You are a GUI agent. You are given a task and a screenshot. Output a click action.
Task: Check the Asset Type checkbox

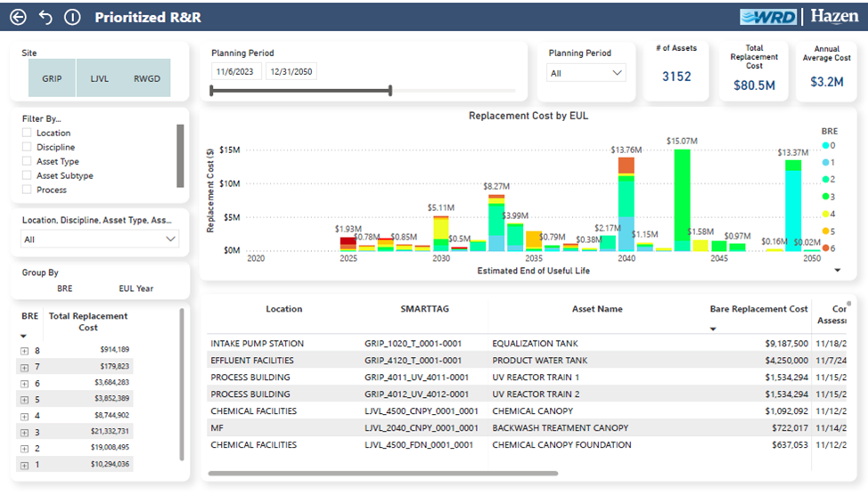[x=27, y=161]
